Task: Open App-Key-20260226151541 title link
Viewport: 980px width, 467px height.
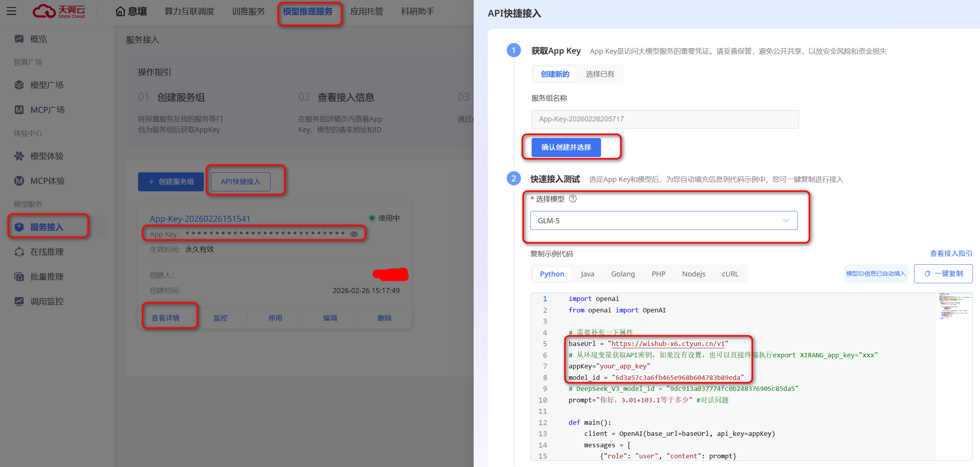Action: tap(200, 219)
